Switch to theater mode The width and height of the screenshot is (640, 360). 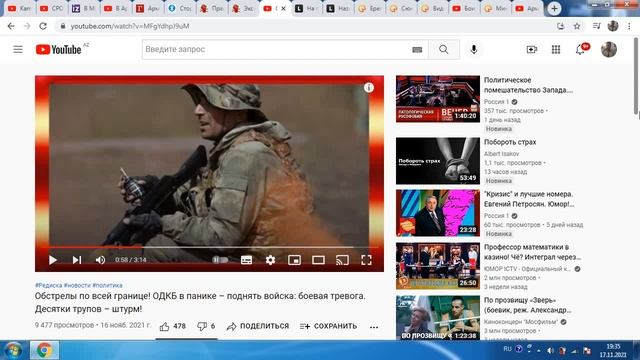[x=318, y=260]
